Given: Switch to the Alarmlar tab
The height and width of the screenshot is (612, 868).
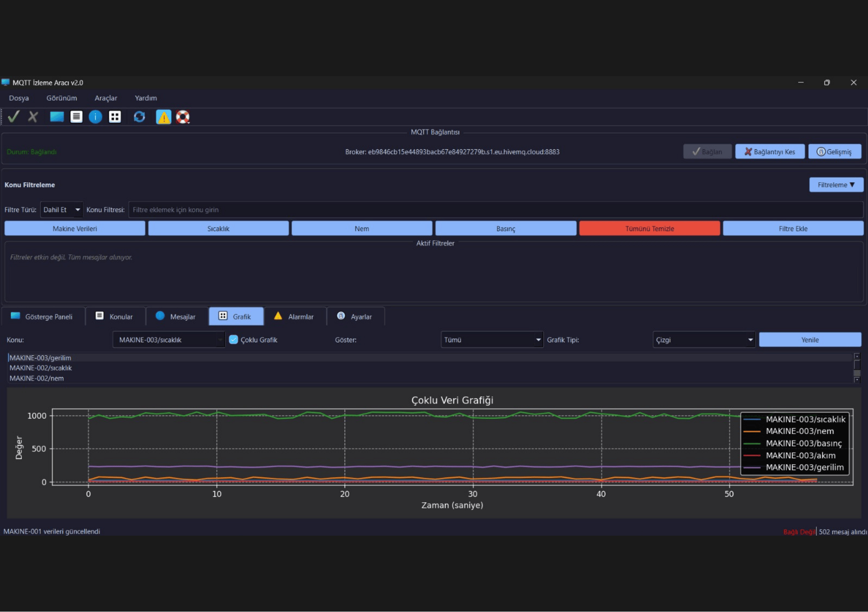Looking at the screenshot, I should click(x=295, y=316).
